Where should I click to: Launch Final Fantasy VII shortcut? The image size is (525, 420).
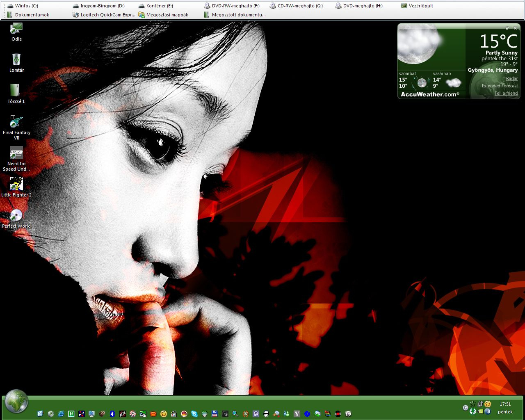click(16, 128)
